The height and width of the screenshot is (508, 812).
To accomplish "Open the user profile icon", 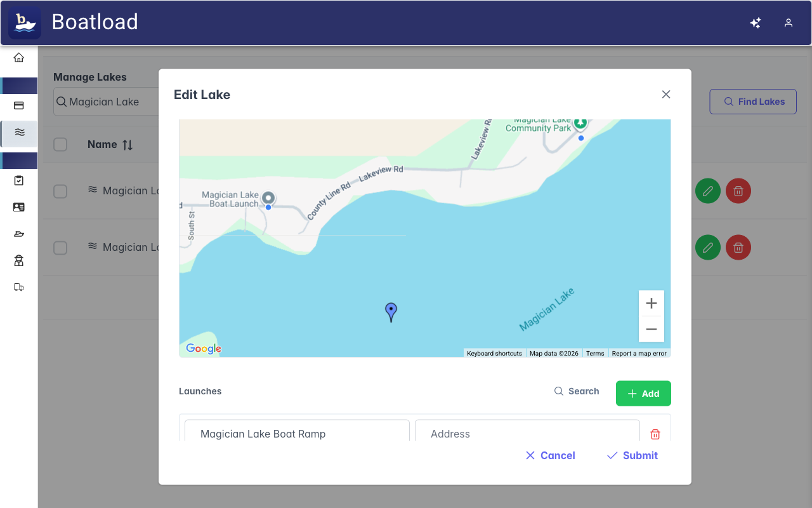I will coord(789,23).
